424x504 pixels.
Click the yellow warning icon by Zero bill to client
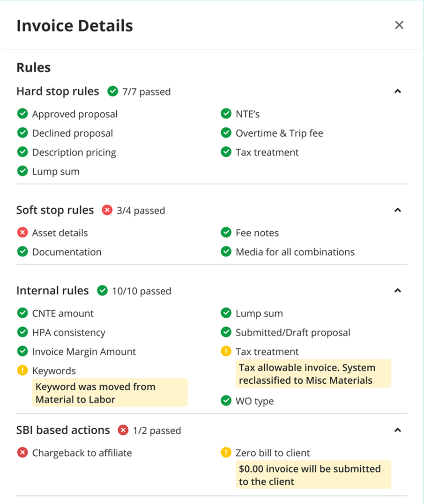click(226, 452)
